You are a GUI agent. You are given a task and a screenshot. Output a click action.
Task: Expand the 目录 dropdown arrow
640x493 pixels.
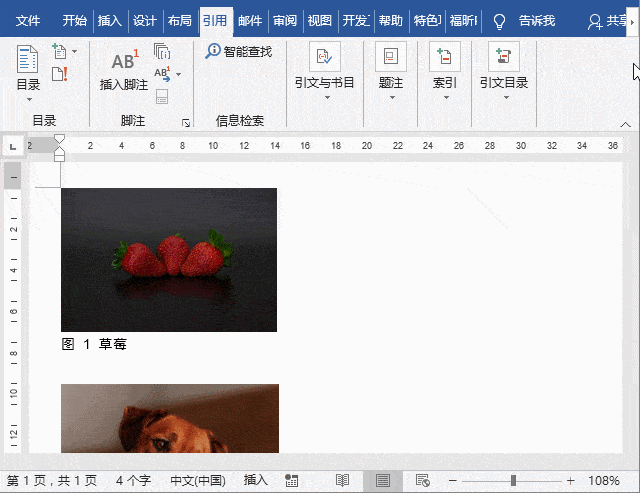pos(29,99)
